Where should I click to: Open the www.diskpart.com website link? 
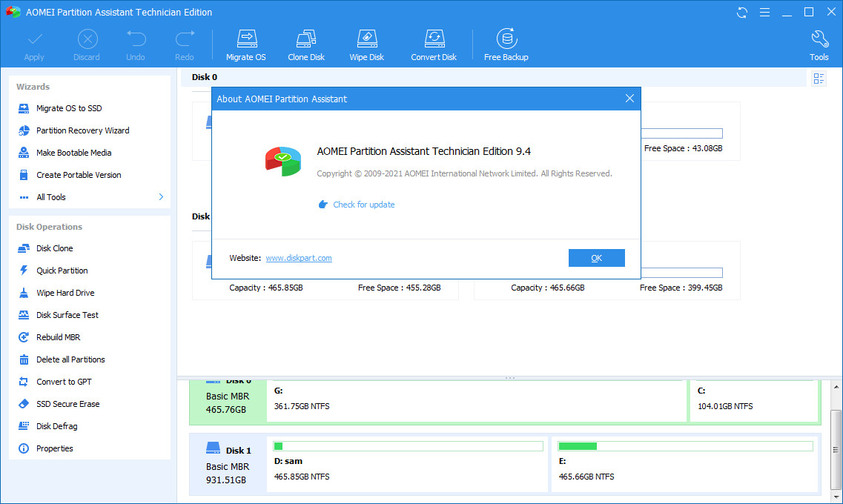pos(298,258)
